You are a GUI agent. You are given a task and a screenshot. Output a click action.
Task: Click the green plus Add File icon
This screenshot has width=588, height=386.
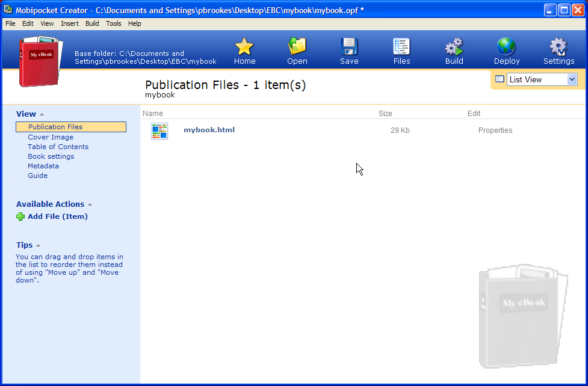[20, 216]
